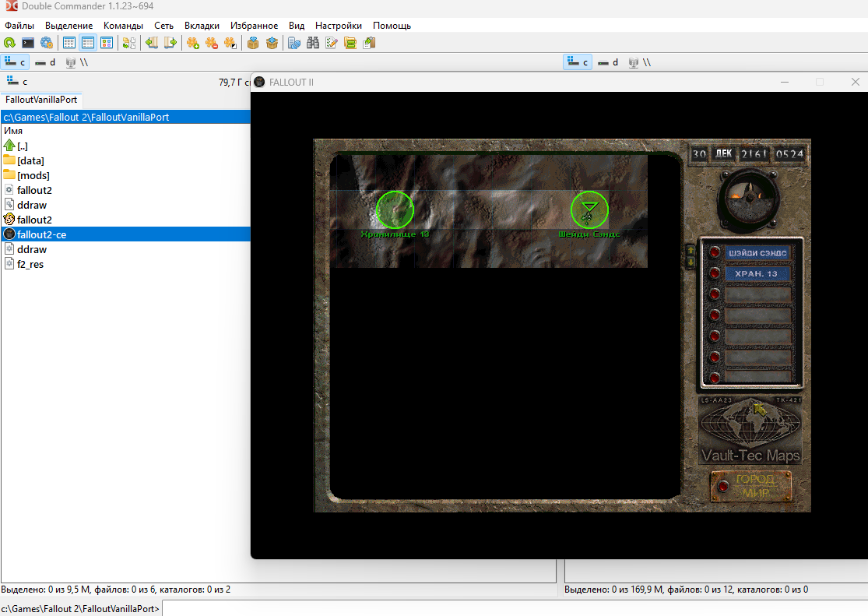Click the invert selection toolbar icon
Image resolution: width=868 pixels, height=616 pixels.
230,43
